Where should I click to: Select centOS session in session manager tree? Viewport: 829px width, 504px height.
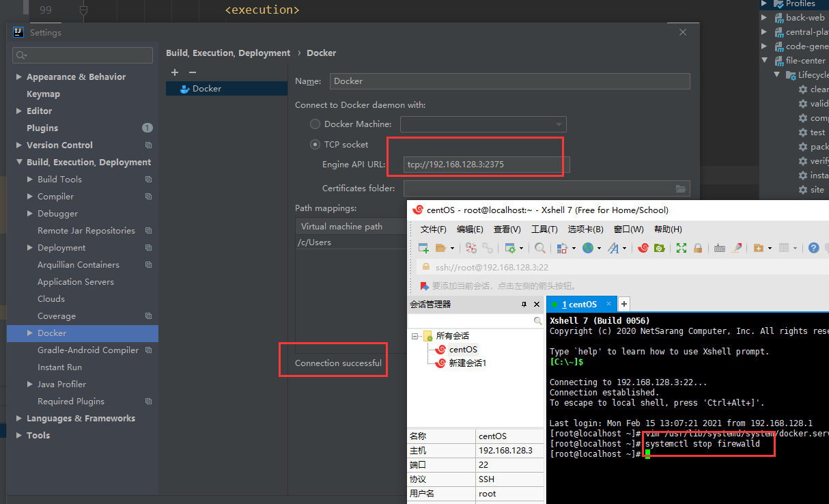pyautogui.click(x=463, y=350)
